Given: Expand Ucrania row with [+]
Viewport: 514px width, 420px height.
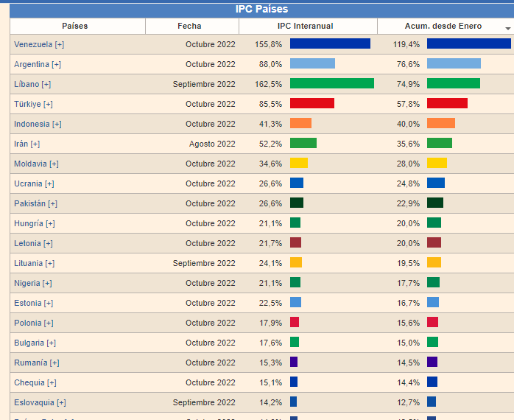Looking at the screenshot, I should (49, 183).
